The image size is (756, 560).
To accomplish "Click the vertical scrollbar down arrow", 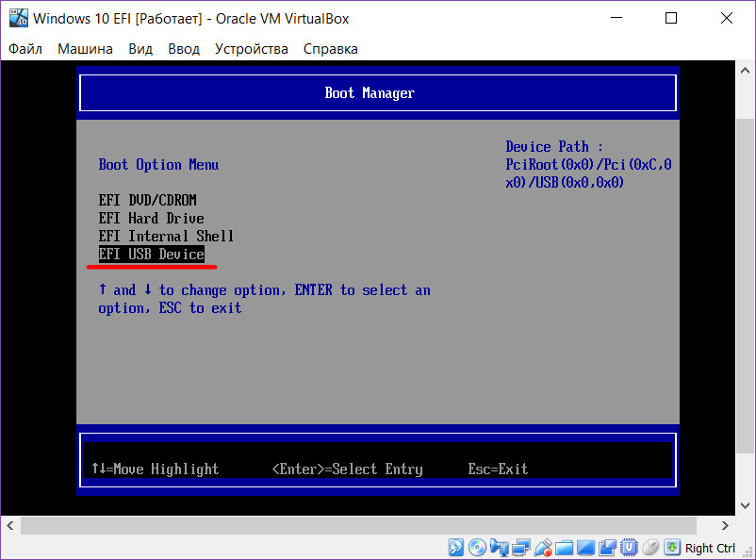I will coord(745,505).
